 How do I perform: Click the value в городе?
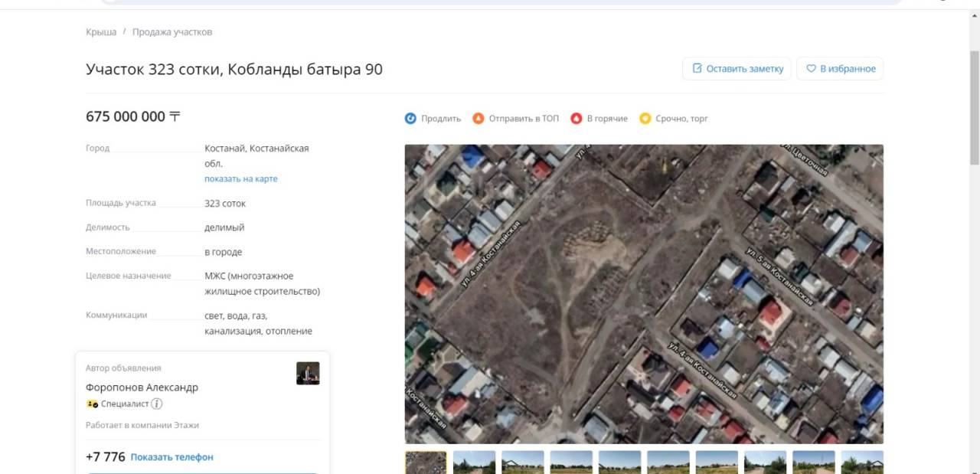(223, 252)
